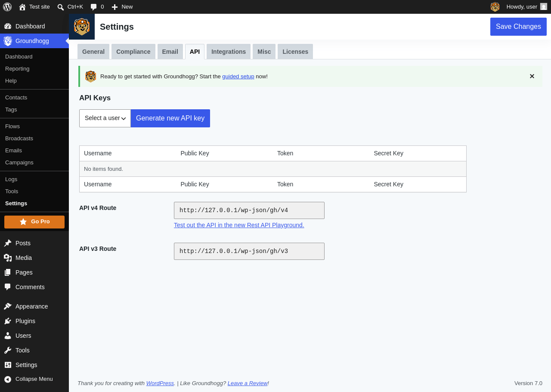Select bold Settings in Groundhogg submenu
This screenshot has width=551, height=392.
pyautogui.click(x=16, y=204)
